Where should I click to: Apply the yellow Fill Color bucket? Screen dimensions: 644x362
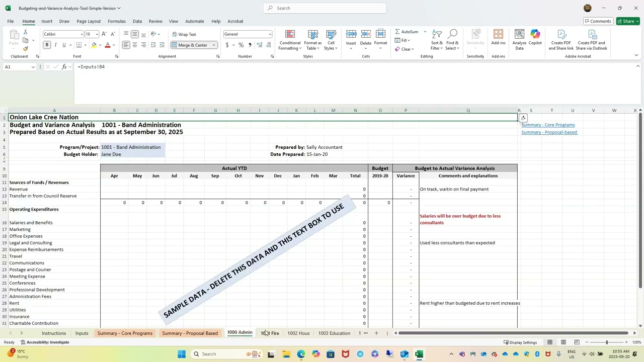94,45
